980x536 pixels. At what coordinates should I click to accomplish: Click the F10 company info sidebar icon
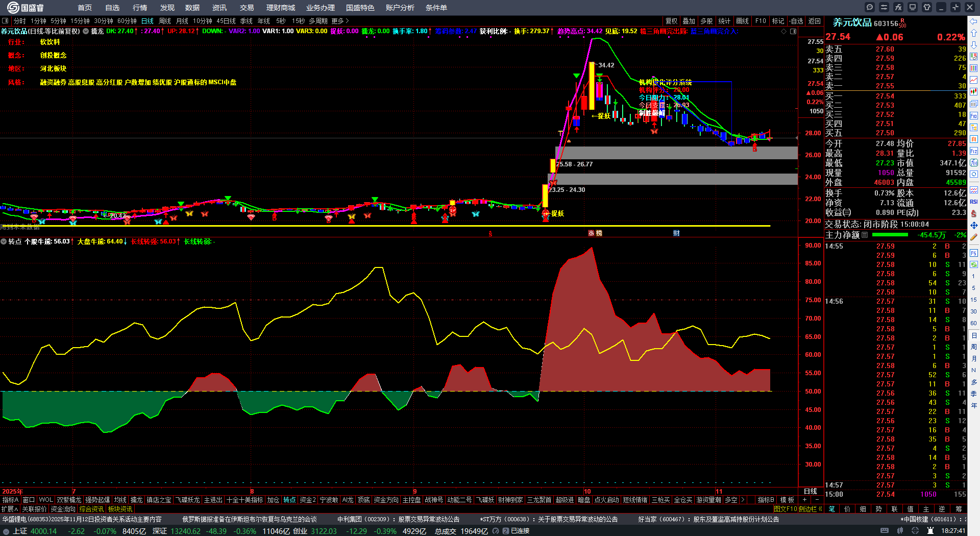(974, 115)
